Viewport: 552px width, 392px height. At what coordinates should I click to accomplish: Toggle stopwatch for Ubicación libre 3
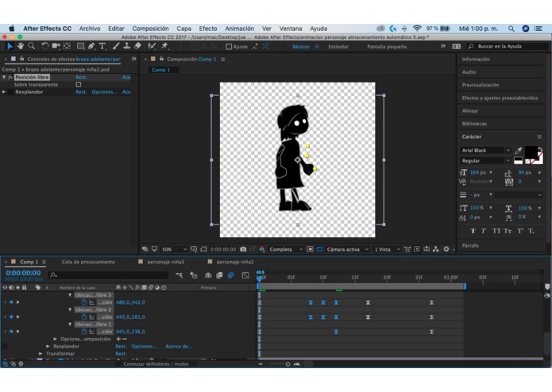pyautogui.click(x=84, y=302)
